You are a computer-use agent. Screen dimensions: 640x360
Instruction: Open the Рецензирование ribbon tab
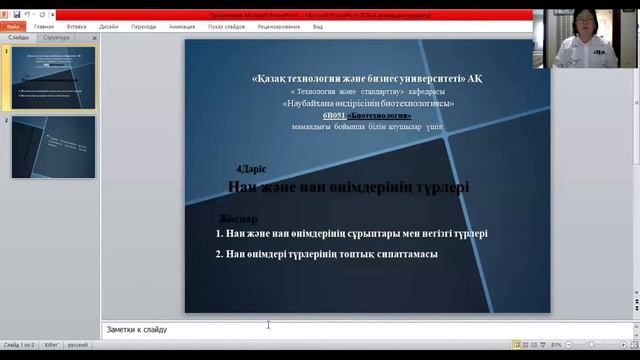click(x=279, y=27)
